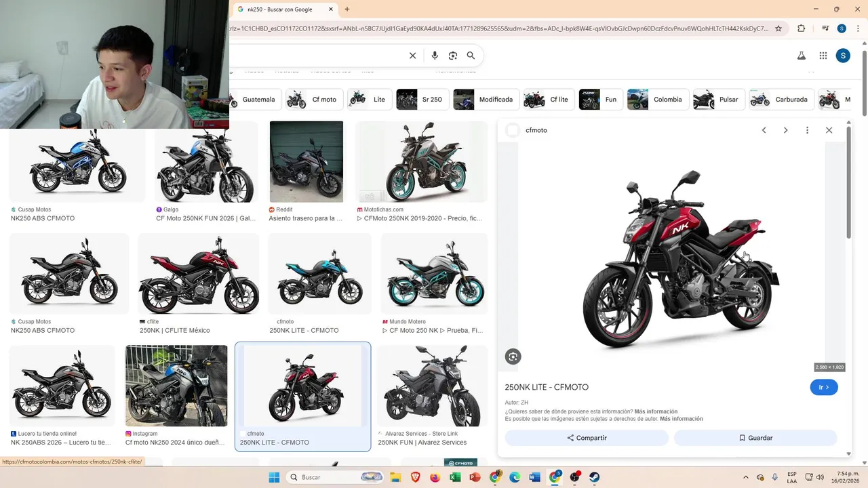Open Más información about copyright link

pos(681,419)
